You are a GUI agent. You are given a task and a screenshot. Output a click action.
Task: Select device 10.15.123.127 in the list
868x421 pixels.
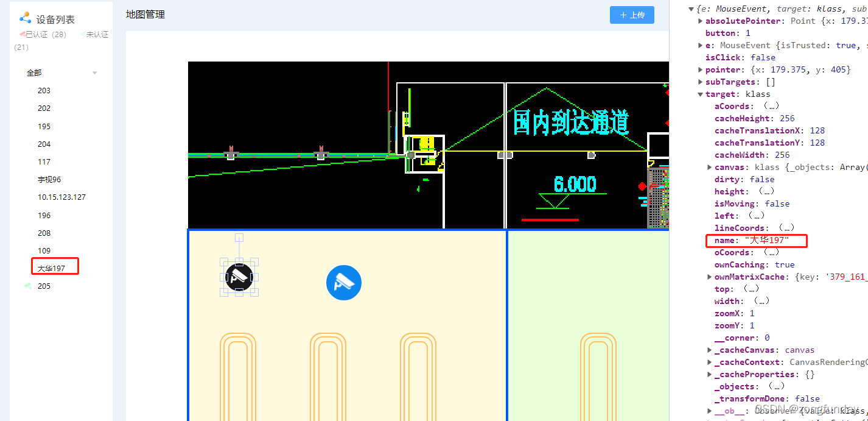[x=61, y=197]
